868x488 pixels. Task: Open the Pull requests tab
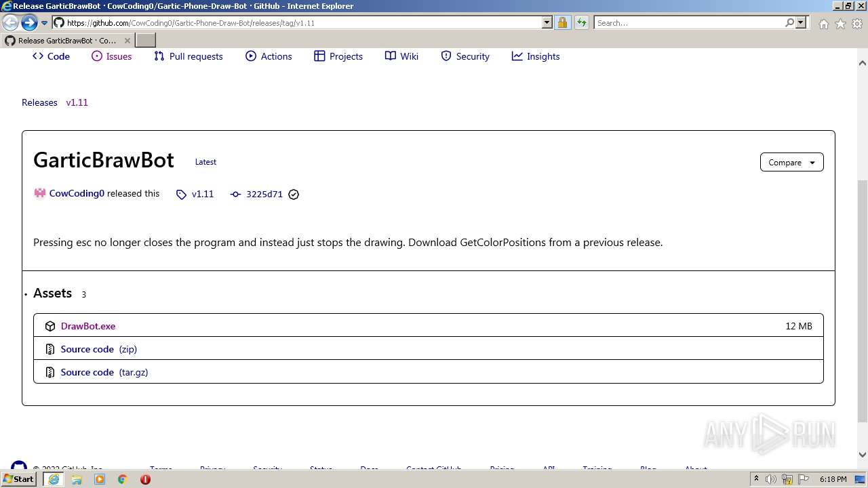pyautogui.click(x=189, y=56)
